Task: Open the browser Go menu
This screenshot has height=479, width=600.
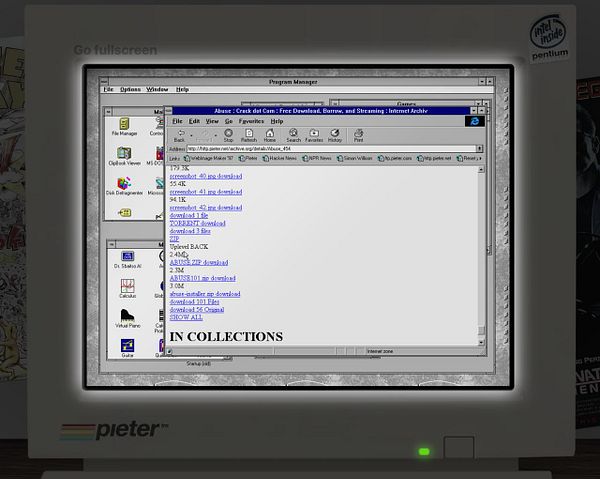Action: click(x=229, y=121)
